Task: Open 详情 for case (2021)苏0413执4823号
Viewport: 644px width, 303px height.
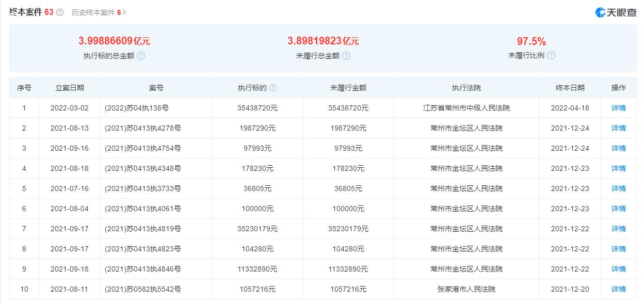Action: (618, 249)
